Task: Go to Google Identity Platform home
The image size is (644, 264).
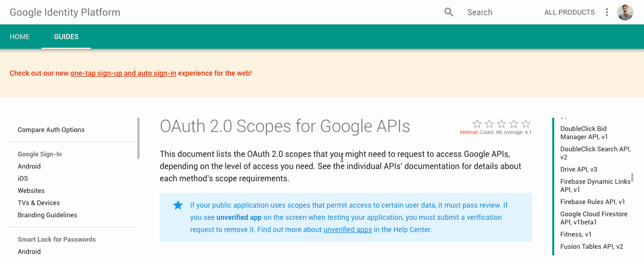Action: tap(65, 12)
